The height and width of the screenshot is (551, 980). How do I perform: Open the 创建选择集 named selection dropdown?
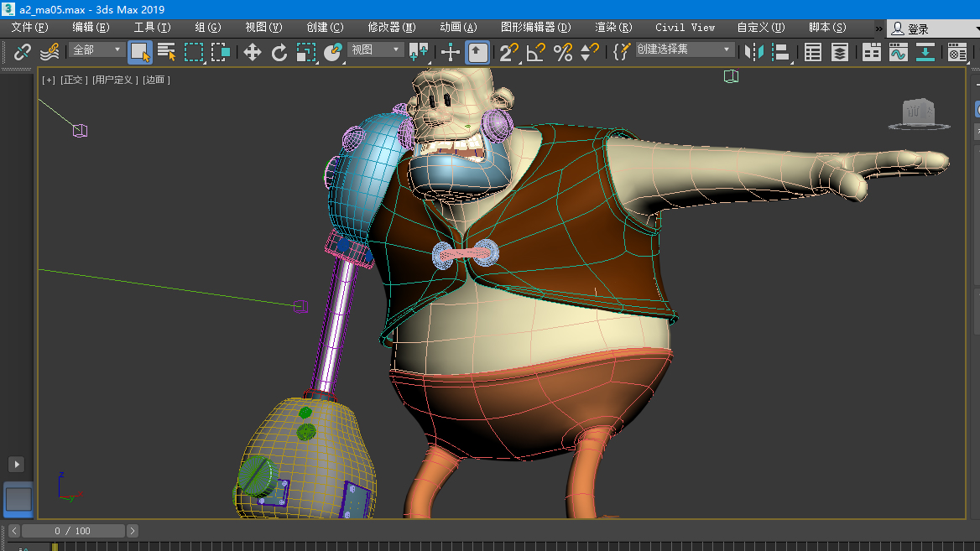(684, 49)
